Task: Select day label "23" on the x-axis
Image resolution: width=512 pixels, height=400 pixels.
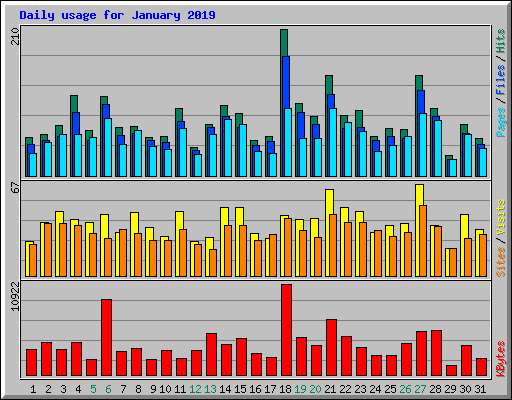Action: 360,389
